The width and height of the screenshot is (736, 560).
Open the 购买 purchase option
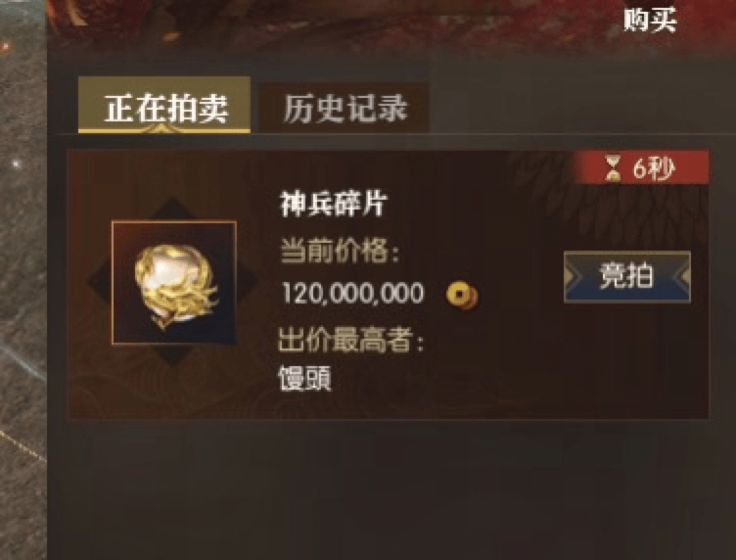(x=650, y=21)
